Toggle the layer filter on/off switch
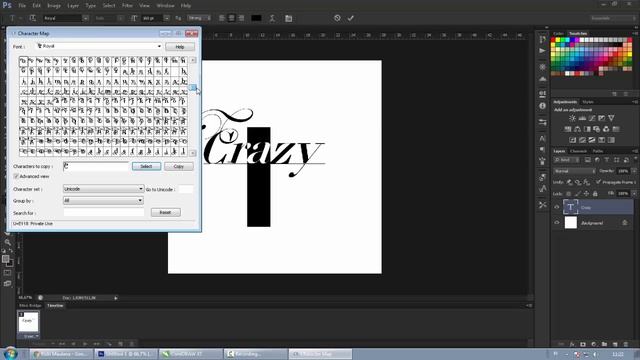 pos(635,160)
